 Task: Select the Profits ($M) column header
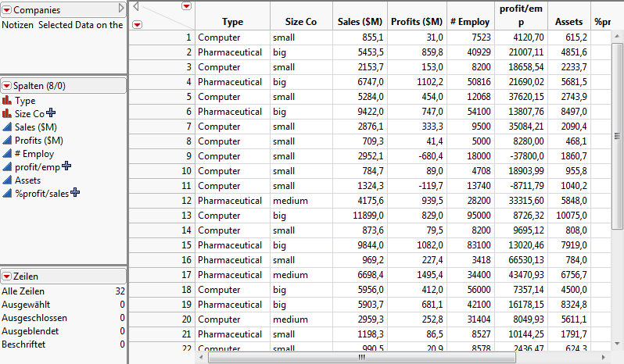pyautogui.click(x=415, y=22)
